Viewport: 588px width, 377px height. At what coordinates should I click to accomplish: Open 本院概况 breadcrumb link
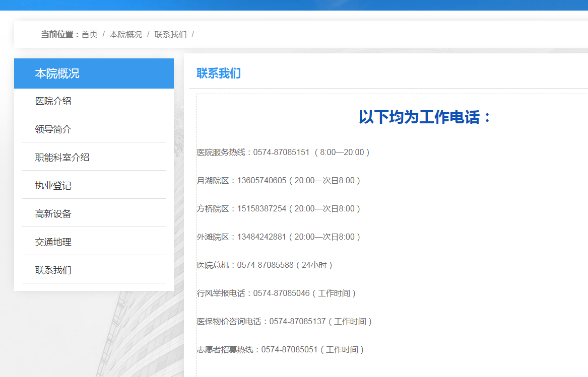coord(125,34)
